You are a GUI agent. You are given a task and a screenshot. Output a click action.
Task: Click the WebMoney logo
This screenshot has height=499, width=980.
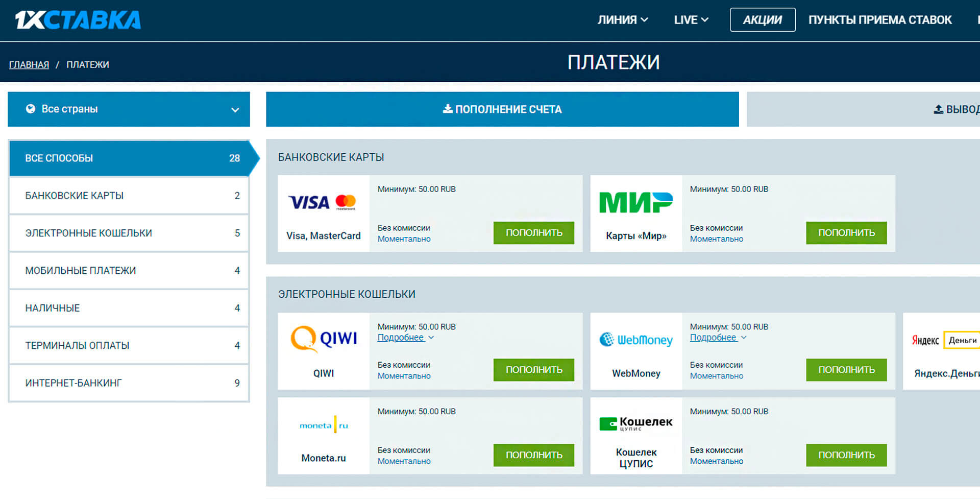636,340
